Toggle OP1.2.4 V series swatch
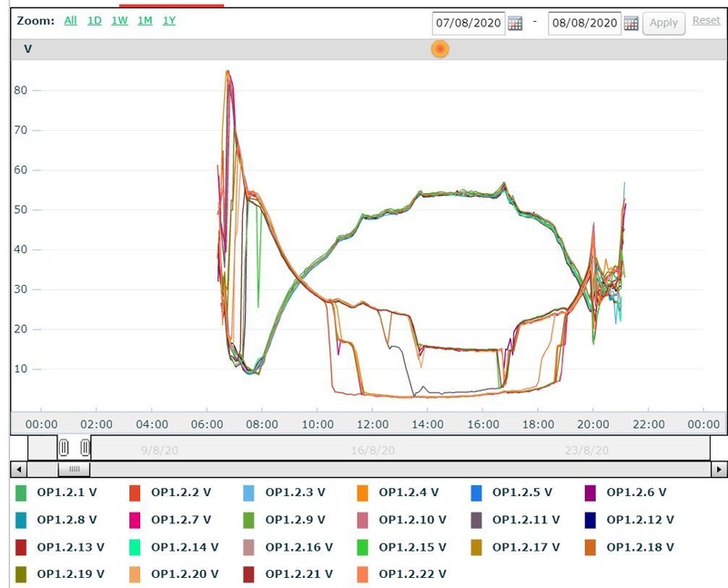 point(362,492)
